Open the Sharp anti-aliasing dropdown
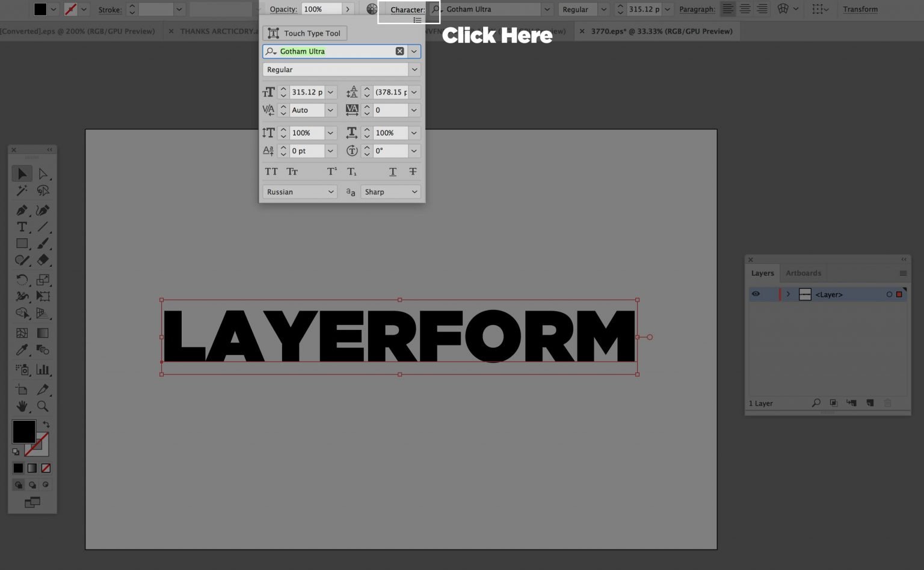924x570 pixels. (x=390, y=192)
